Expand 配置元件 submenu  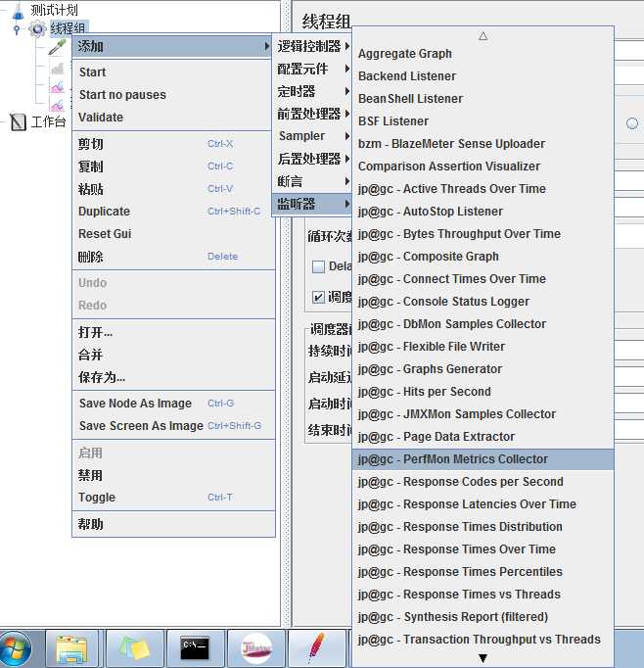pyautogui.click(x=313, y=69)
